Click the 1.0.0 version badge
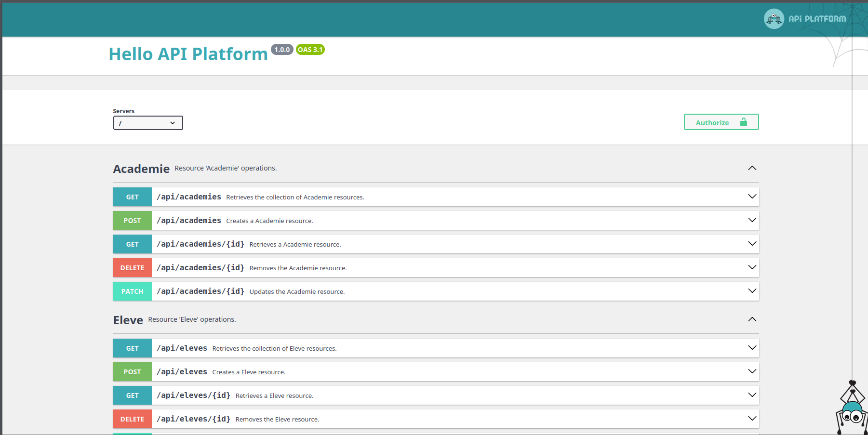Screen dimensions: 868x435 (x=282, y=50)
